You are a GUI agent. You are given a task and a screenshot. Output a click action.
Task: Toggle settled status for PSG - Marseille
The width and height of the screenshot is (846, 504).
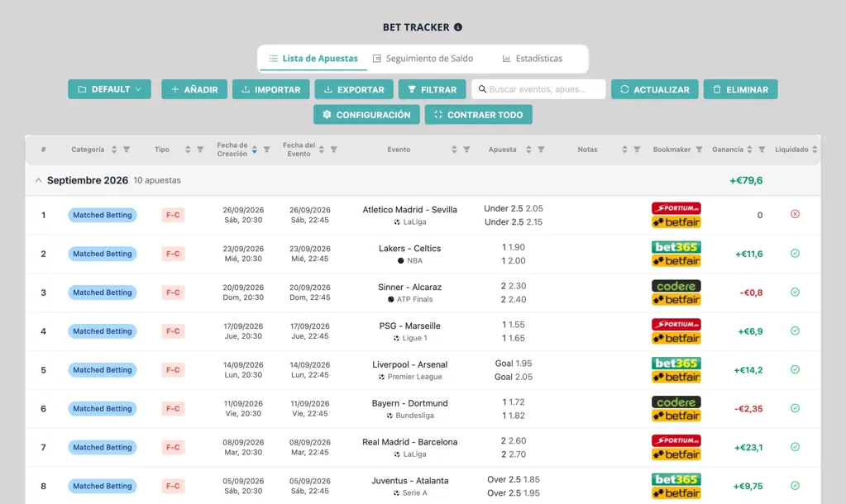click(x=795, y=331)
